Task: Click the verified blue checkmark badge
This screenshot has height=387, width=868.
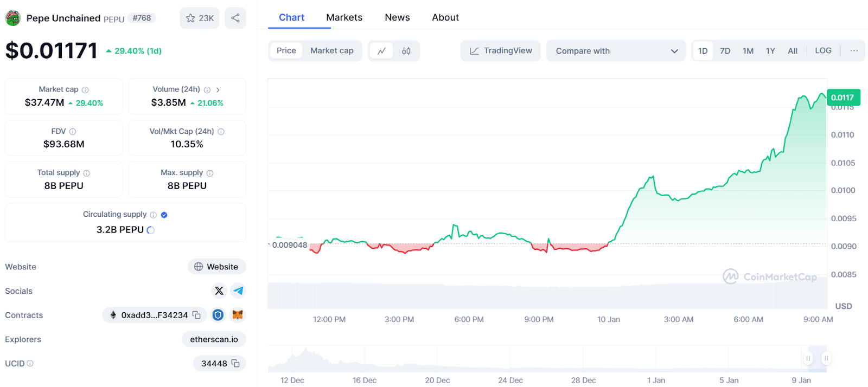Action: coord(164,215)
